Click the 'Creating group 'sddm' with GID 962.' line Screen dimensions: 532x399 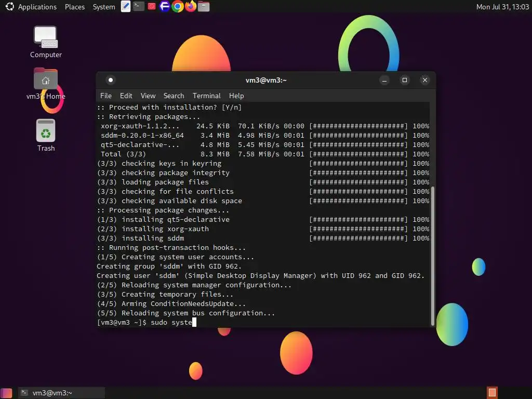coord(169,267)
